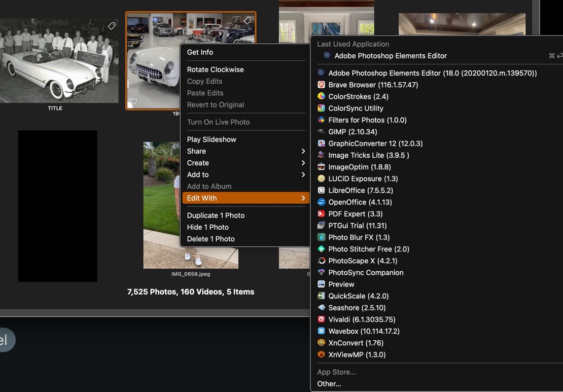Click the Wavebox icon
Screen dimensions: 563x392
(x=321, y=331)
